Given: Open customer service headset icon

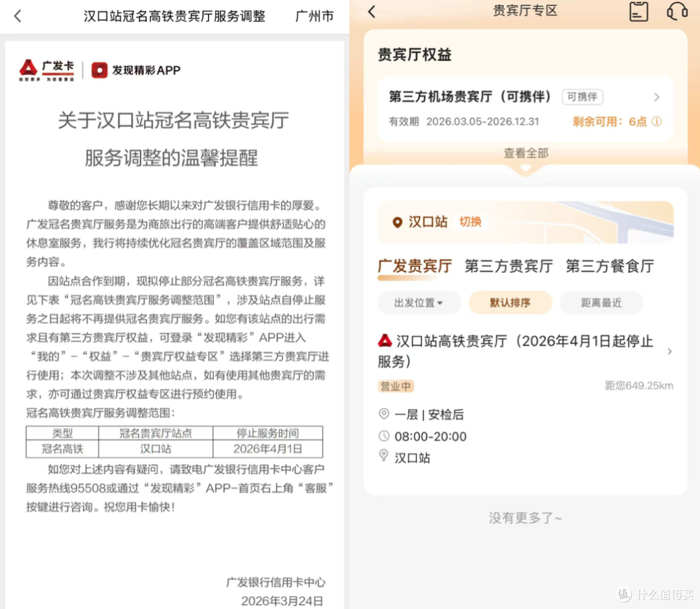Looking at the screenshot, I should tap(677, 11).
